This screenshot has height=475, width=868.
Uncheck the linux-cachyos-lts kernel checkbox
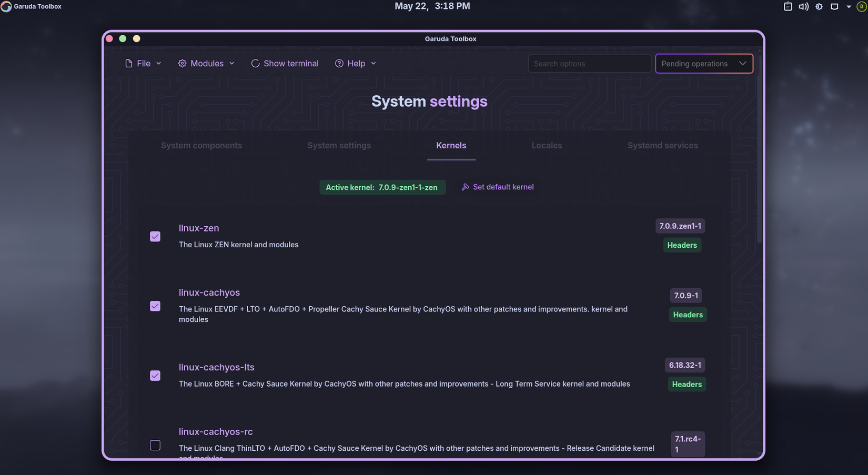tap(155, 375)
